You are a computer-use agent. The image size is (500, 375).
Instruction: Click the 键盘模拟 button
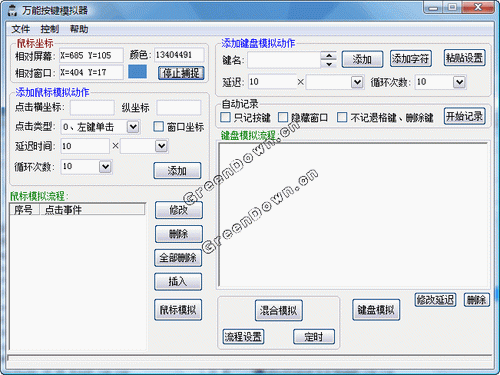tap(376, 310)
